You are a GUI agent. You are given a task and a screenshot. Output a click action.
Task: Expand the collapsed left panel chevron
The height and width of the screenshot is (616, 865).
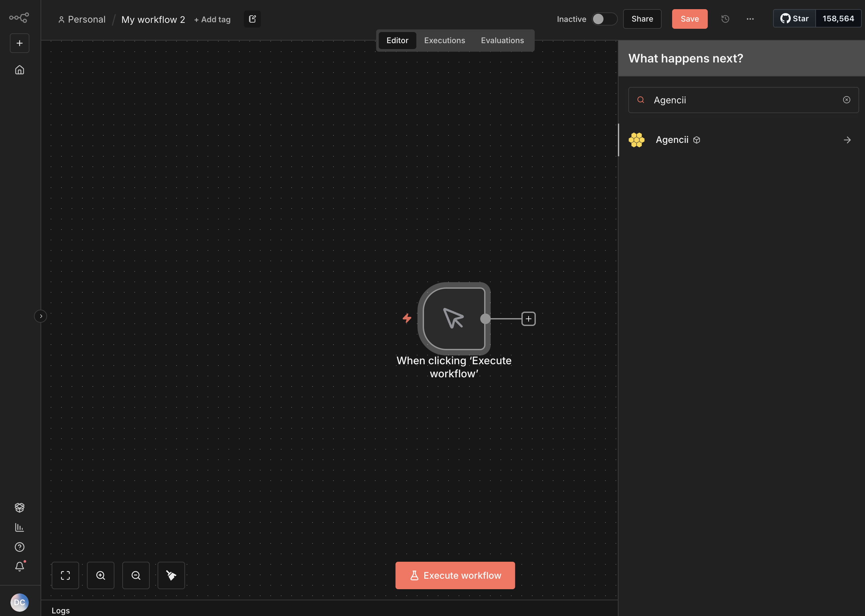tap(41, 316)
